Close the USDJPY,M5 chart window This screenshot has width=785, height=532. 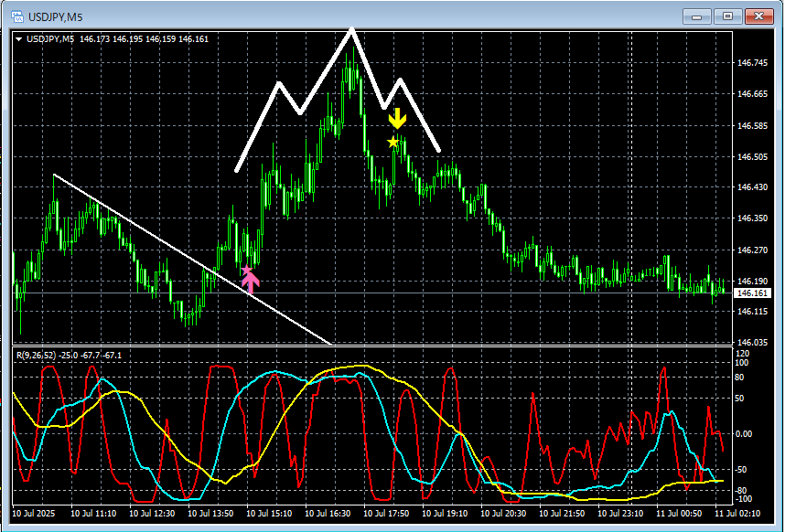(x=759, y=16)
